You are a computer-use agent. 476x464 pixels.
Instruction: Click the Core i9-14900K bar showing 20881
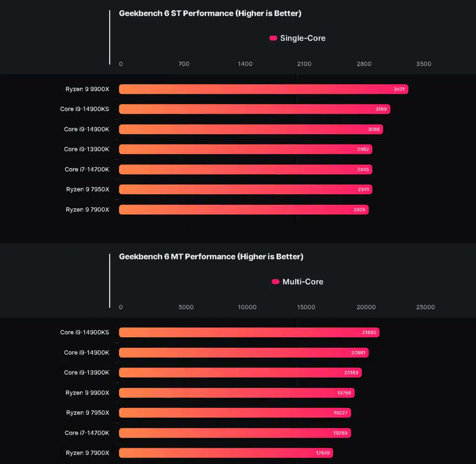244,353
